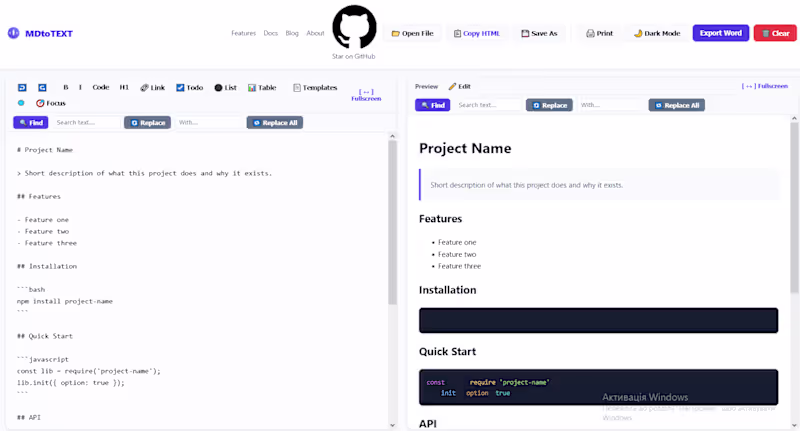Click Replace All in preview pane
The width and height of the screenshot is (800, 431).
click(677, 105)
